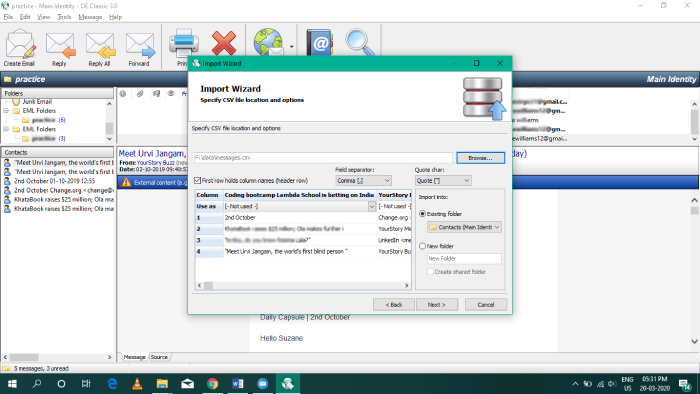
Task: Select the Existing folder radio button
Action: [422, 214]
